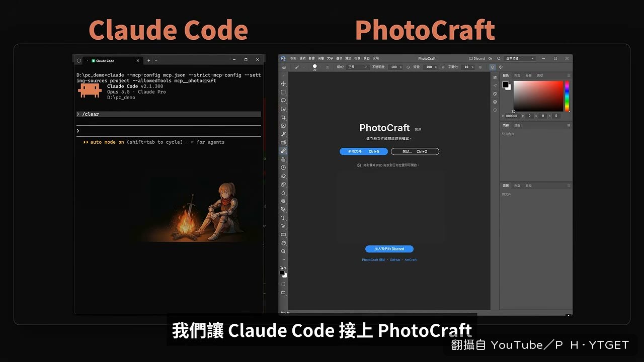
Task: Toggle screen mode icon at toolbar bottom
Action: (x=283, y=292)
